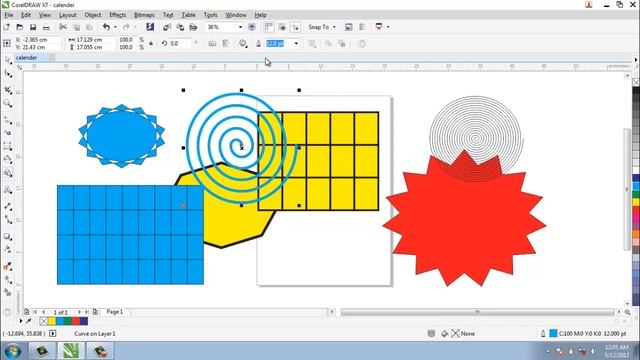Screen dimensions: 640x360
Task: Click the Publish to PDF icon
Action: (x=193, y=27)
